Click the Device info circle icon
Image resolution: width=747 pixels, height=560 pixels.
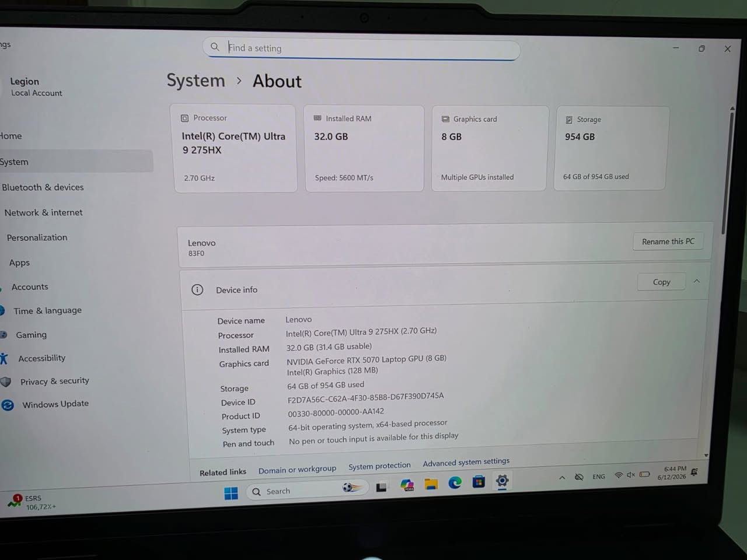[197, 289]
